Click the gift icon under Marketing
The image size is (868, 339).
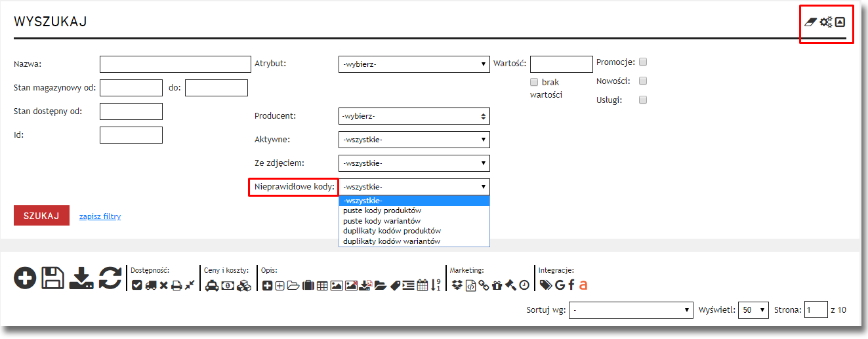coord(495,285)
